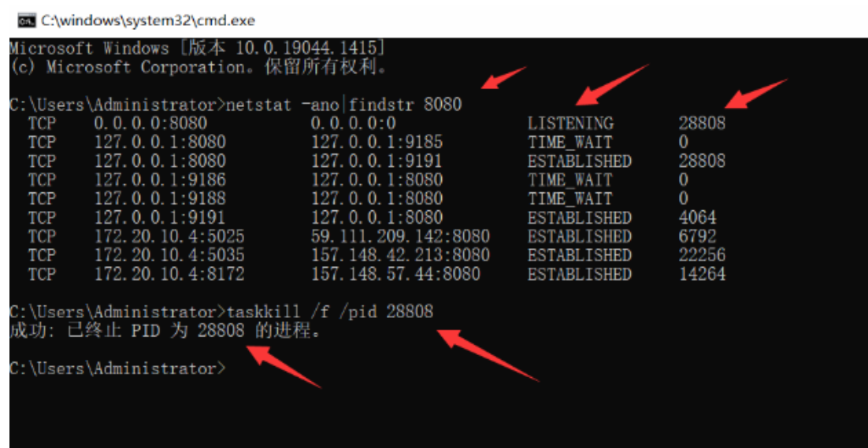Click the PID value 6792
868x448 pixels.
(697, 237)
